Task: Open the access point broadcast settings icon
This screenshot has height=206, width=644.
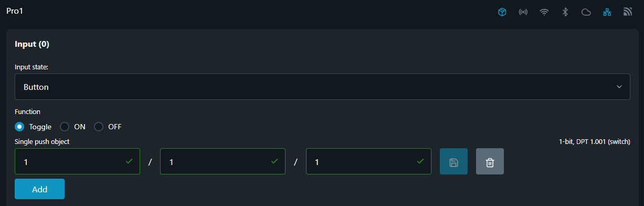Action: (523, 12)
